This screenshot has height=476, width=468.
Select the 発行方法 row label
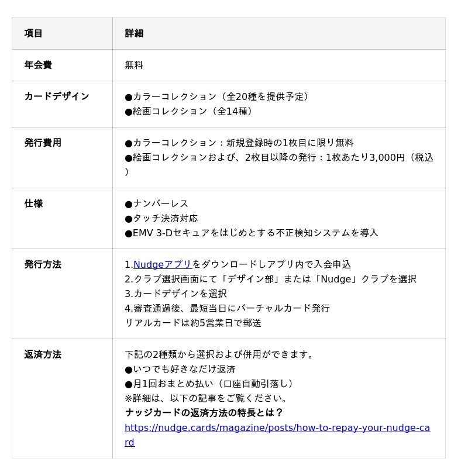[x=43, y=265]
